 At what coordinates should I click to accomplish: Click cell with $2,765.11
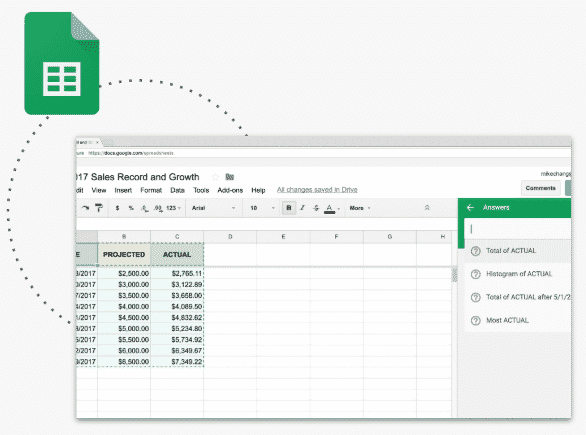point(177,274)
